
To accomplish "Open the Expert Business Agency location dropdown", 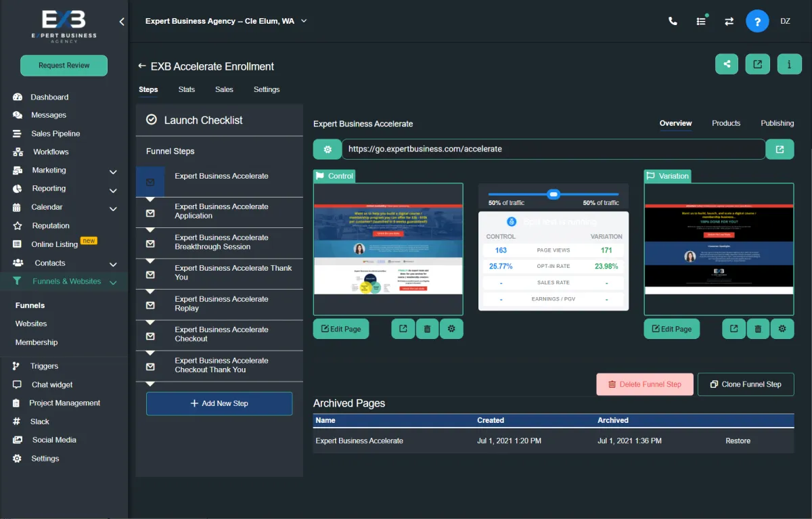I will (227, 21).
